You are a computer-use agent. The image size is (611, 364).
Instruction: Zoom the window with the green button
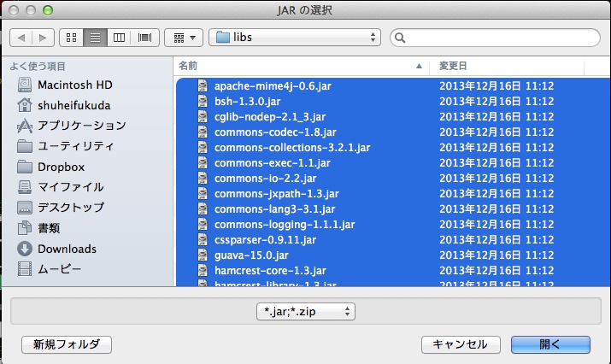(x=48, y=10)
